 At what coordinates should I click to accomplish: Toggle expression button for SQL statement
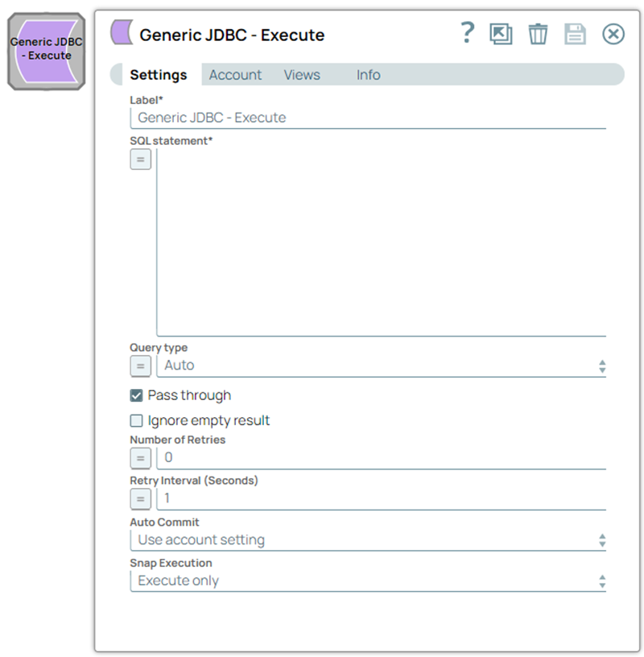click(140, 160)
